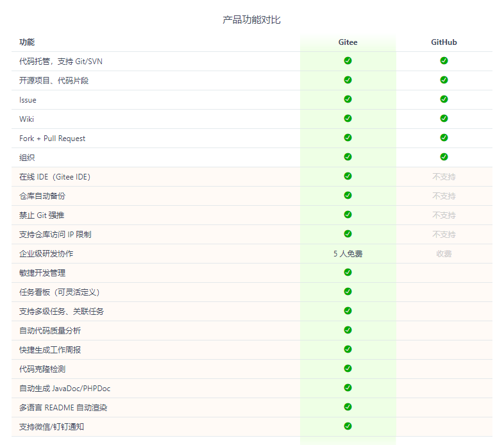Click the 任务看板（可灵活定义）label

[60, 292]
